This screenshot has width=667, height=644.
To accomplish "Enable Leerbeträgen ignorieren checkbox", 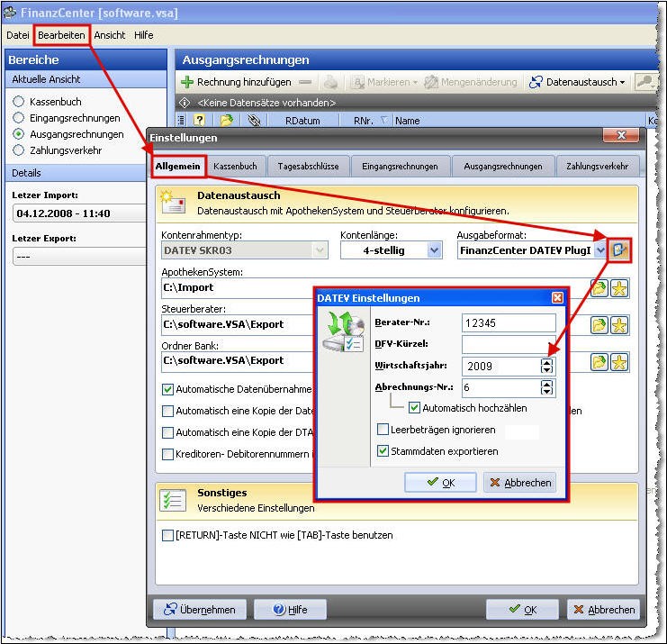I will pos(383,430).
